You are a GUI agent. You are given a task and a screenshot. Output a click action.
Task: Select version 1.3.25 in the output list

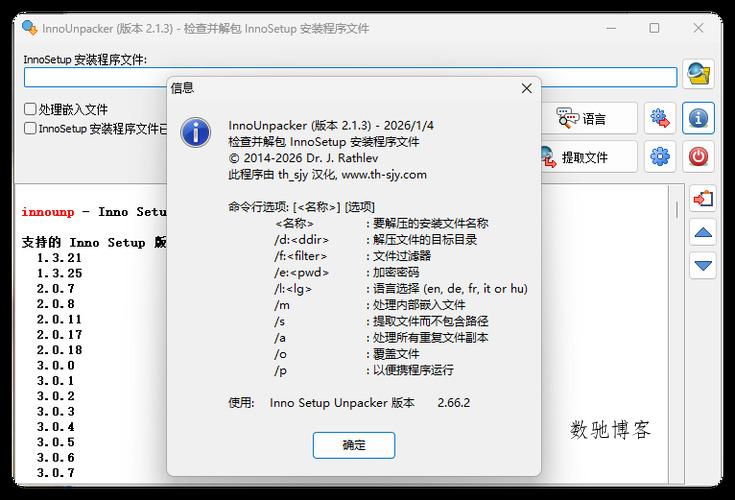coord(59,273)
